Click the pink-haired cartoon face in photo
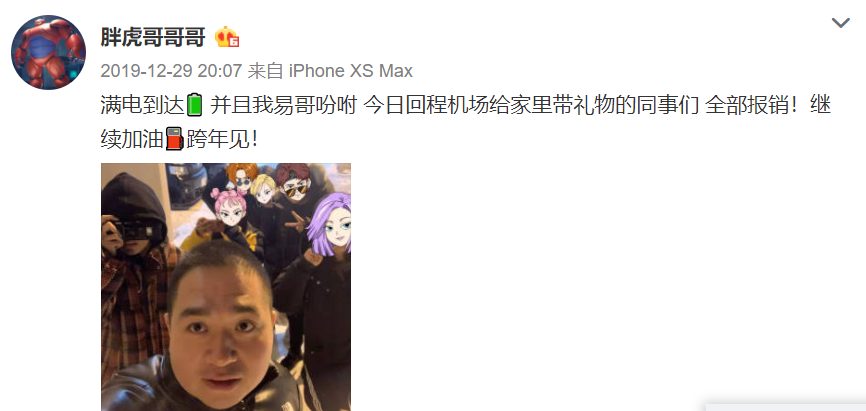The image size is (866, 411). (229, 207)
